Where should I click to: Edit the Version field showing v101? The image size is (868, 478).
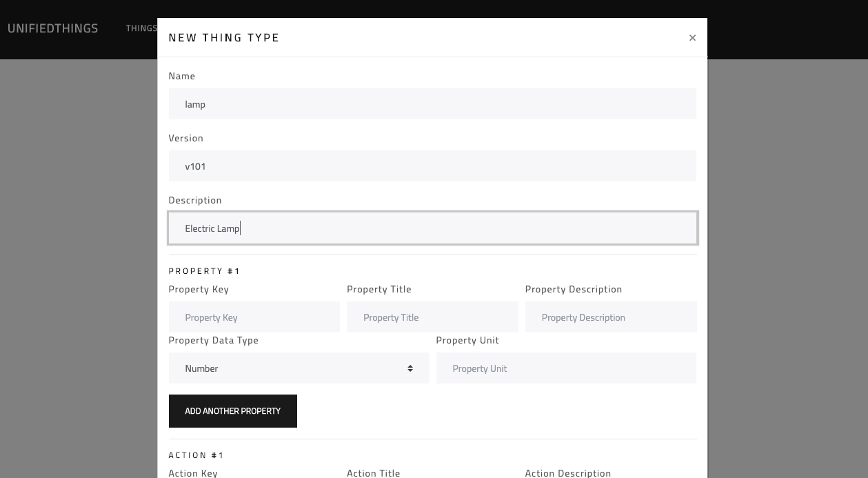[x=432, y=166]
